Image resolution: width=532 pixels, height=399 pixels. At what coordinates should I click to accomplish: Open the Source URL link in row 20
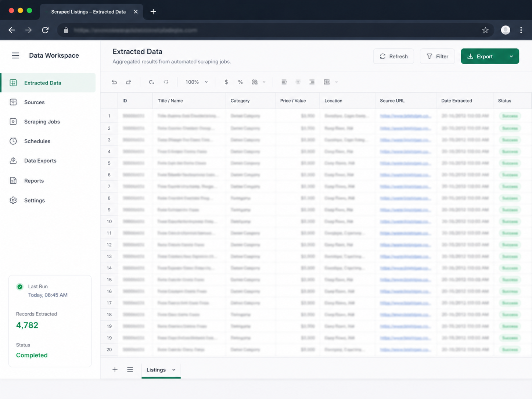405,350
